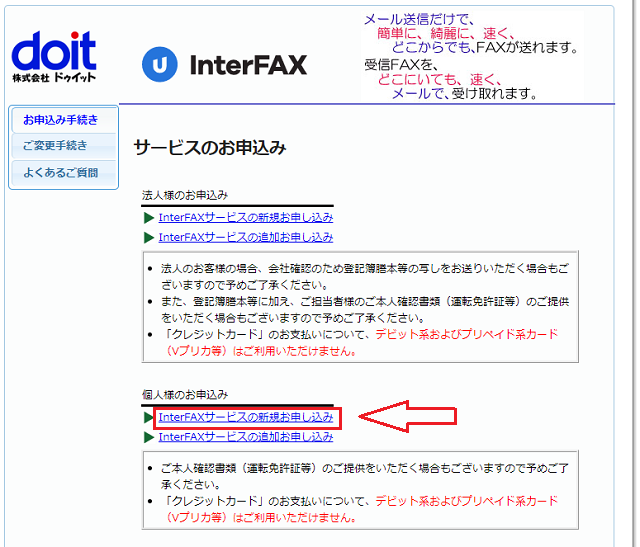Open corporate InterFAXサービスの新規お申し込み link
The width and height of the screenshot is (640, 547).
[x=246, y=218]
